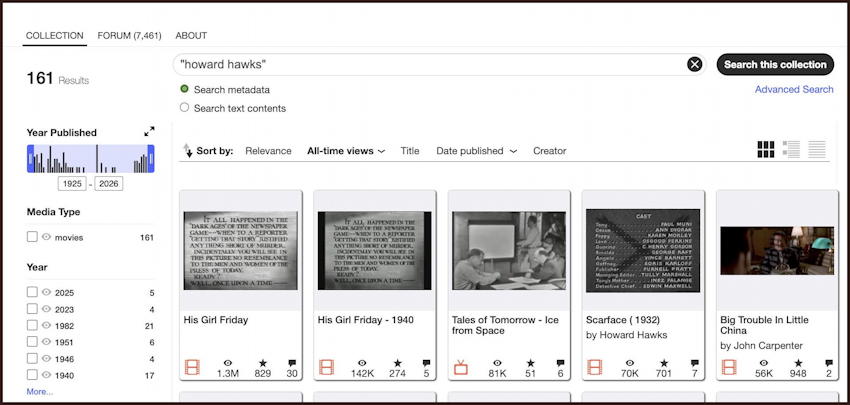The height and width of the screenshot is (405, 850).
Task: Hide movies media type with eye toggle
Action: pyautogui.click(x=47, y=237)
